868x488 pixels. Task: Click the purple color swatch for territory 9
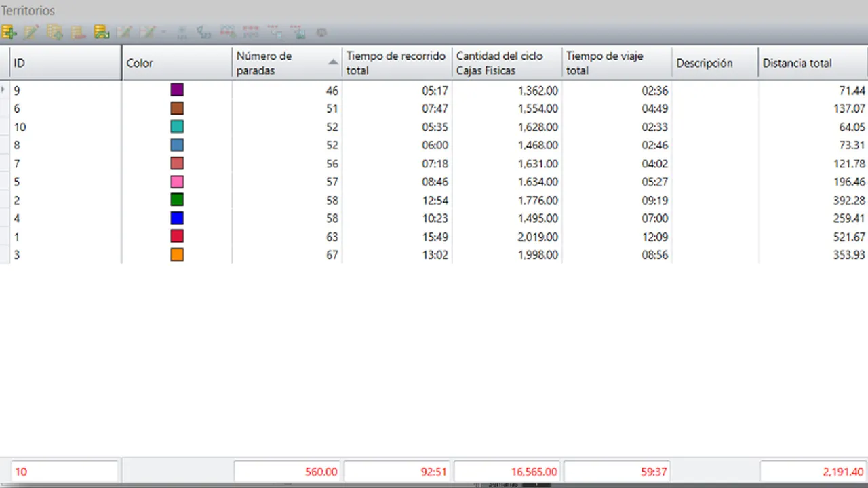pos(176,89)
